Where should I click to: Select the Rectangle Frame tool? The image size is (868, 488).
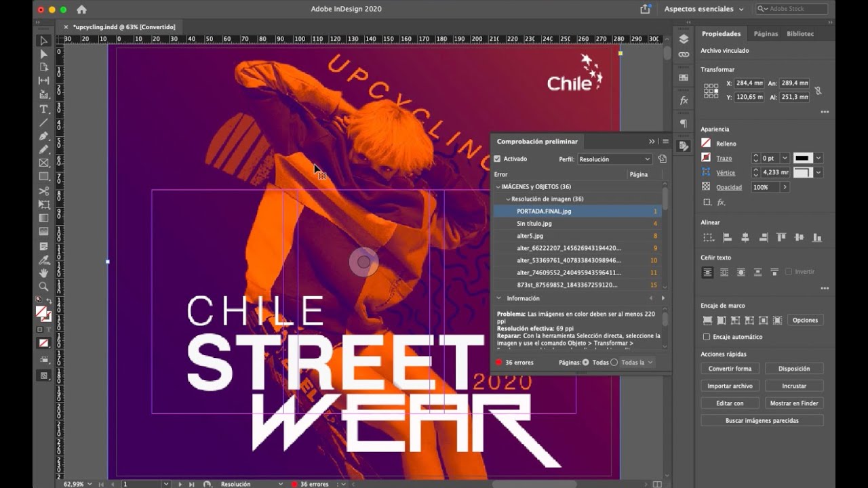pos(44,163)
